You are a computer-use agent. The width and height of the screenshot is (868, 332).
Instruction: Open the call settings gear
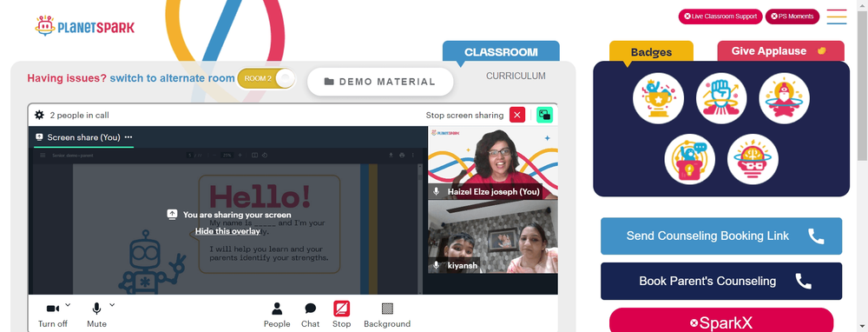(39, 116)
